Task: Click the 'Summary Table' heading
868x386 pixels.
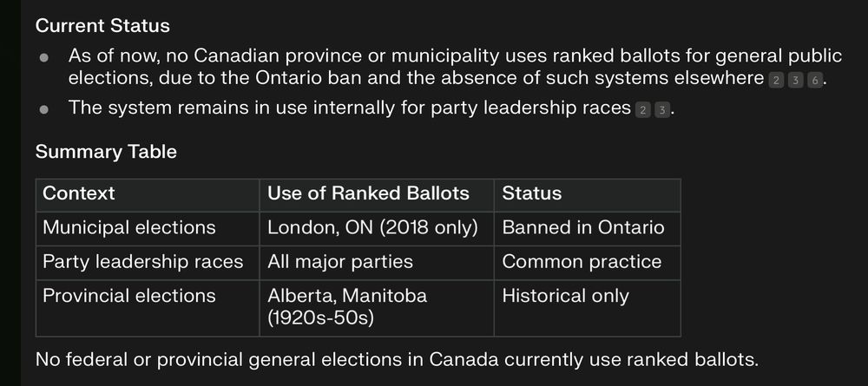Action: click(106, 152)
